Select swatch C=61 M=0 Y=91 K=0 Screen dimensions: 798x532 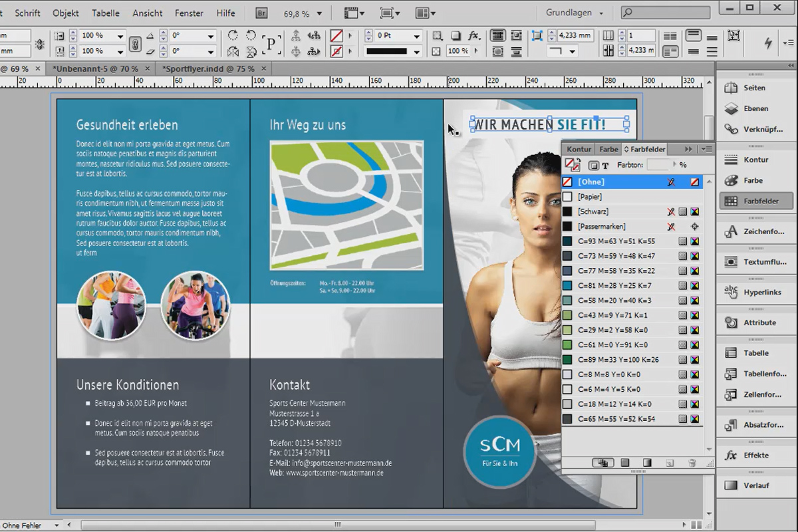pyautogui.click(x=632, y=345)
